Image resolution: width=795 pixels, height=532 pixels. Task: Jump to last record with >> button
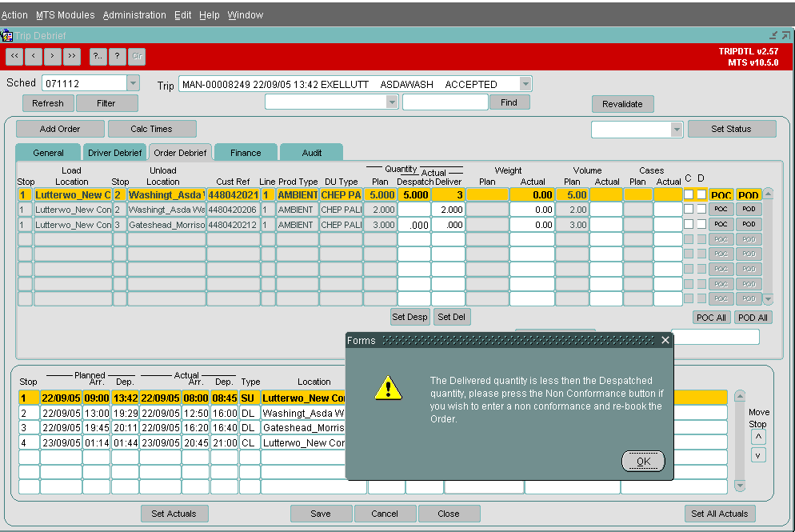(x=71, y=56)
